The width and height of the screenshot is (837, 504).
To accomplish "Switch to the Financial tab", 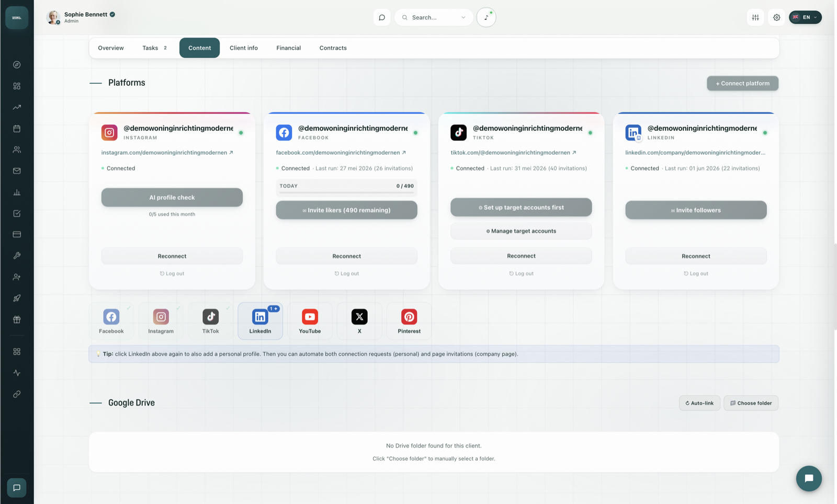I will pos(288,48).
